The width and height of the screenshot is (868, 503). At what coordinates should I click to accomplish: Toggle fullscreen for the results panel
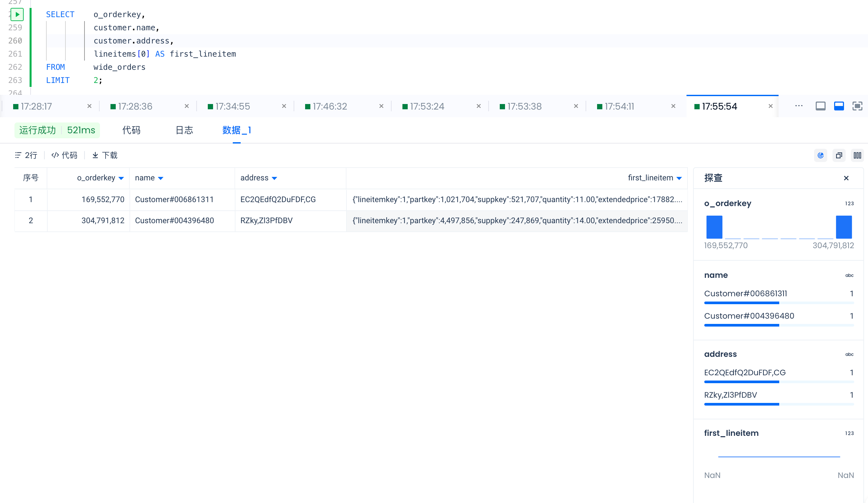pyautogui.click(x=857, y=106)
